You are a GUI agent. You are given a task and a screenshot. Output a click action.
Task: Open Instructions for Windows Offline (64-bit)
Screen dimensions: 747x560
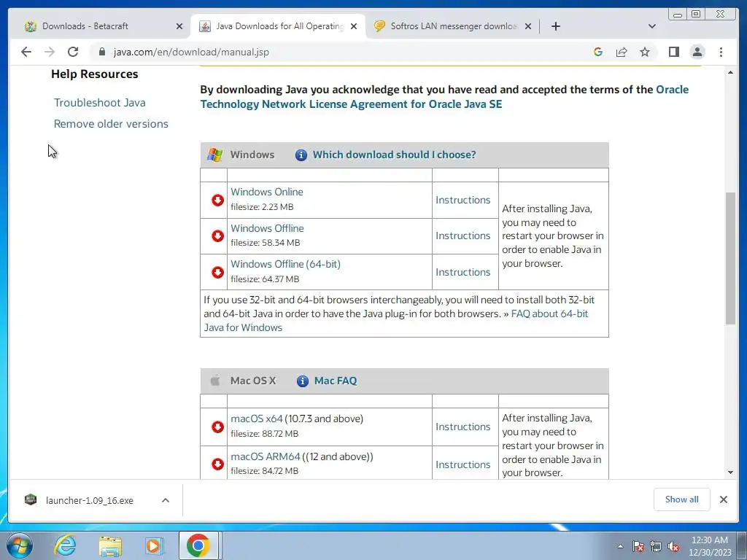(x=462, y=272)
